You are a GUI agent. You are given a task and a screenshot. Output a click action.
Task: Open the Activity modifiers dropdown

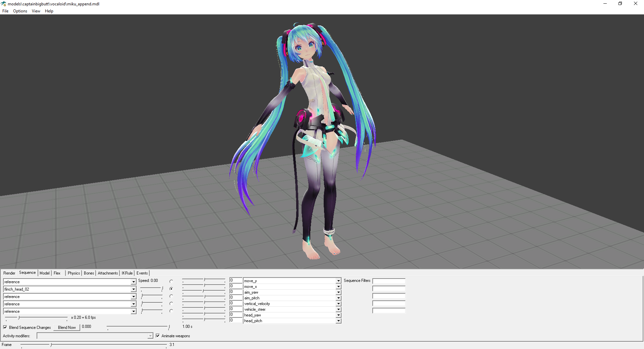tap(150, 336)
